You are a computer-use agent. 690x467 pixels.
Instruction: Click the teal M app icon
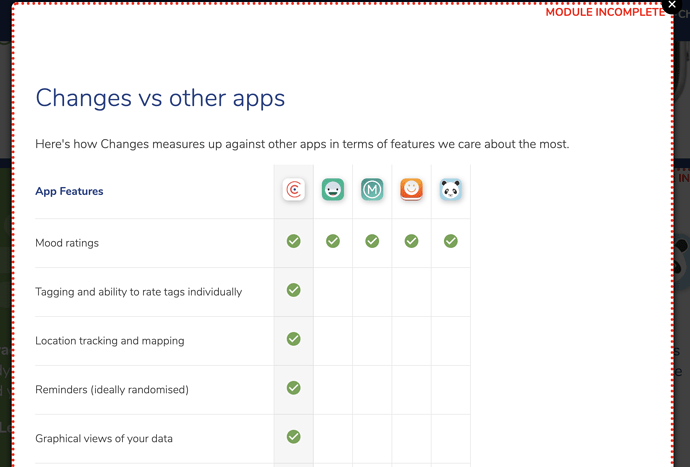click(372, 190)
